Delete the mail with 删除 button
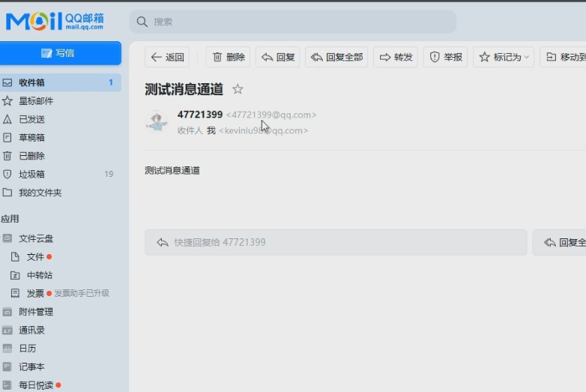586x392 pixels. point(228,57)
